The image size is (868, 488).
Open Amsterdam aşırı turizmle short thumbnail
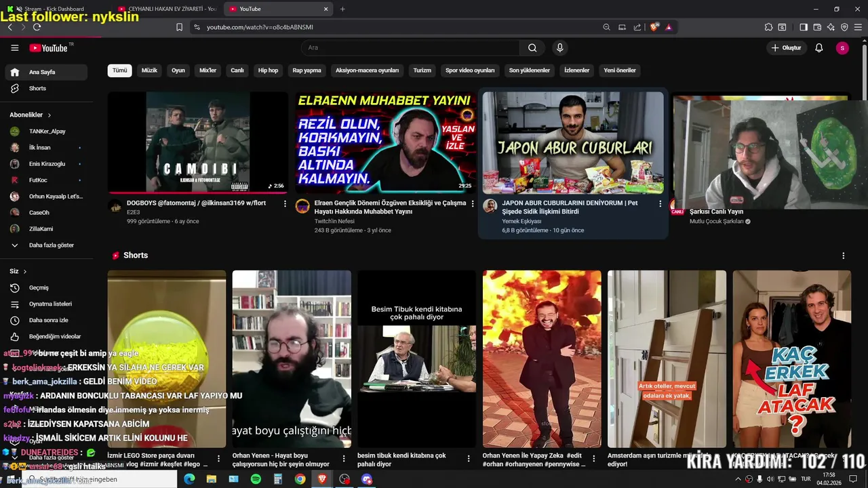click(x=667, y=359)
